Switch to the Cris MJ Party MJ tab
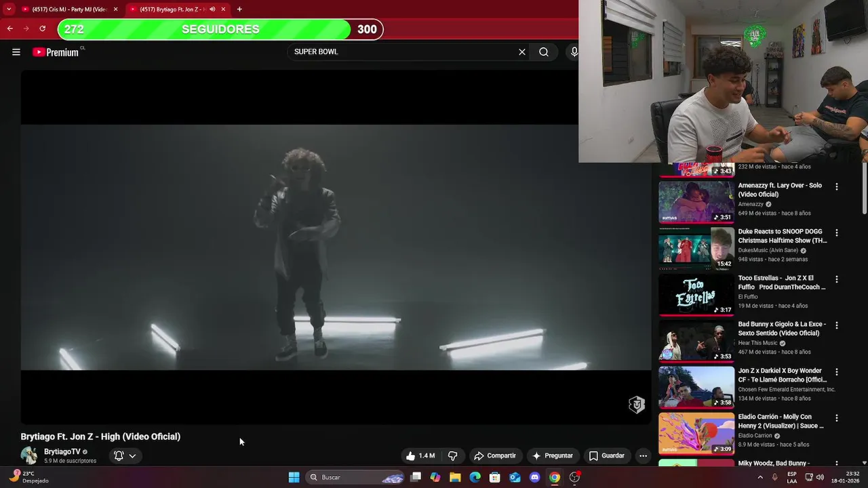The height and width of the screenshot is (488, 868). (68, 9)
